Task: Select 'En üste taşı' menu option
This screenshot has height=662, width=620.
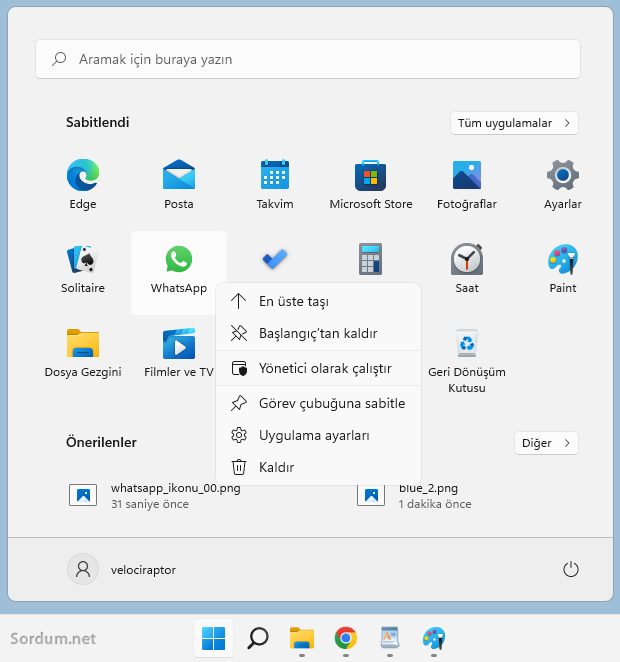Action: click(x=318, y=301)
